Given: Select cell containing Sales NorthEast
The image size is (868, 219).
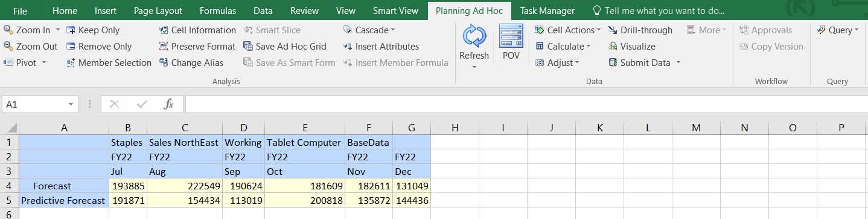Looking at the screenshot, I should 185,142.
